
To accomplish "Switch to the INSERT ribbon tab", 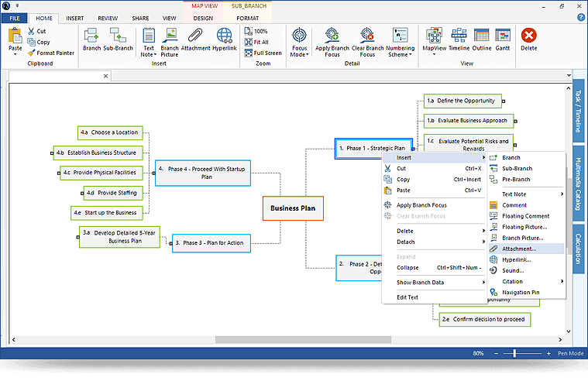I will click(74, 18).
